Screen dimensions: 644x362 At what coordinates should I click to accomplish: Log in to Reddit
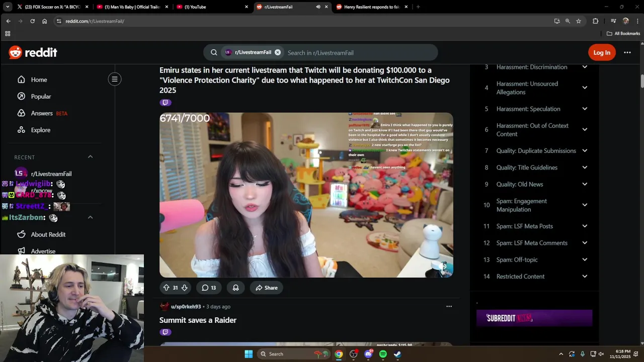click(x=601, y=52)
